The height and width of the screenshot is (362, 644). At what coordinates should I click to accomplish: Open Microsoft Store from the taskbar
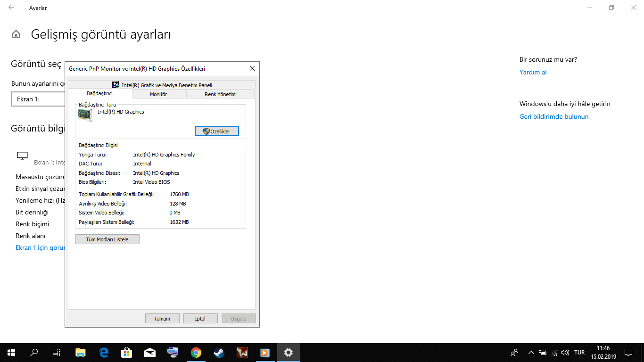coord(127,352)
